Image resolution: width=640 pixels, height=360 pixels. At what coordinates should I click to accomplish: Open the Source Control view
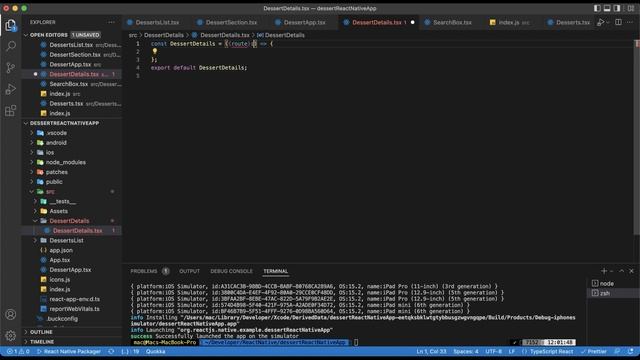[11, 67]
